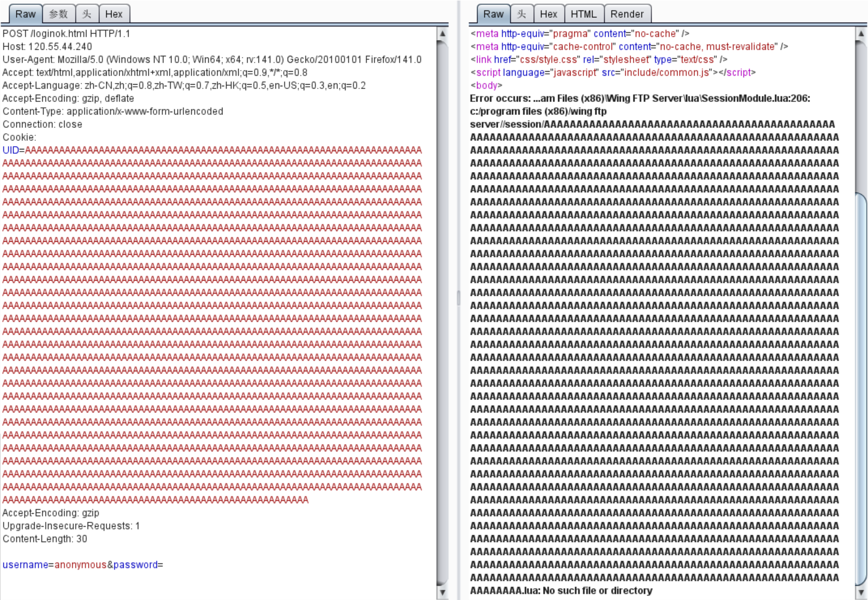Image resolution: width=868 pixels, height=600 pixels.
Task: Click the request scrollbar up arrow
Action: 444,32
